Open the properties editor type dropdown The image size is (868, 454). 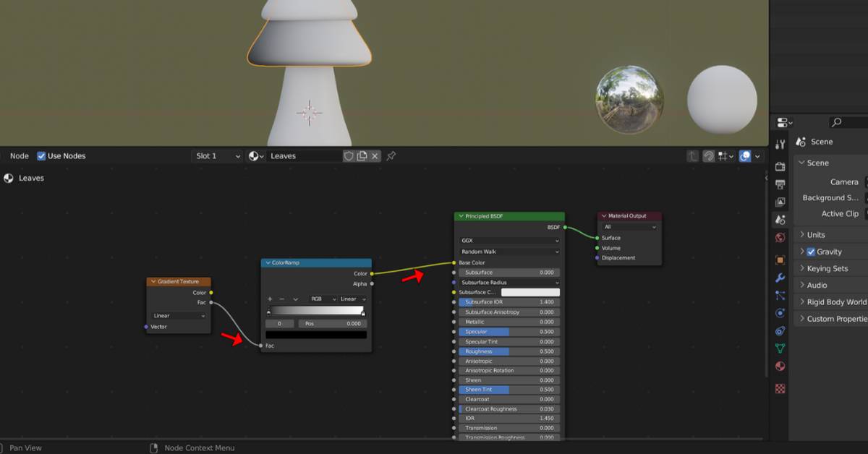784,122
